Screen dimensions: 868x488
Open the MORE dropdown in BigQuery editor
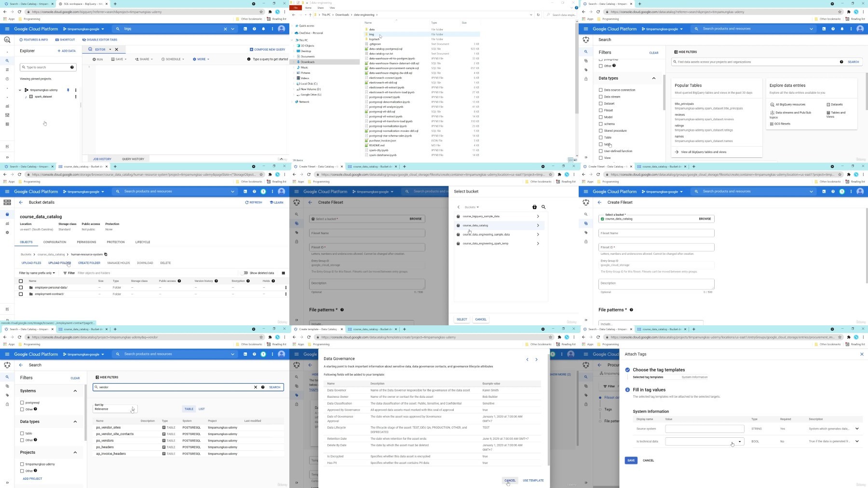coord(200,59)
